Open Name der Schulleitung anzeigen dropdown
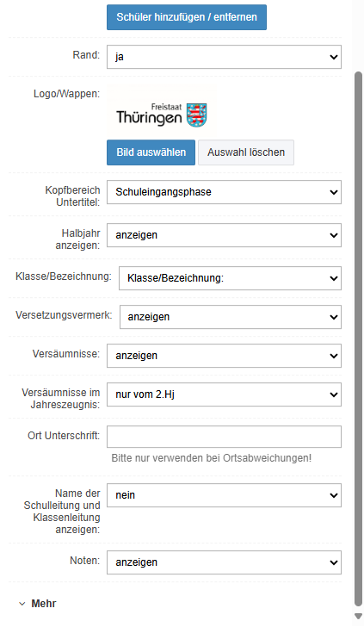The width and height of the screenshot is (364, 627). click(x=224, y=495)
